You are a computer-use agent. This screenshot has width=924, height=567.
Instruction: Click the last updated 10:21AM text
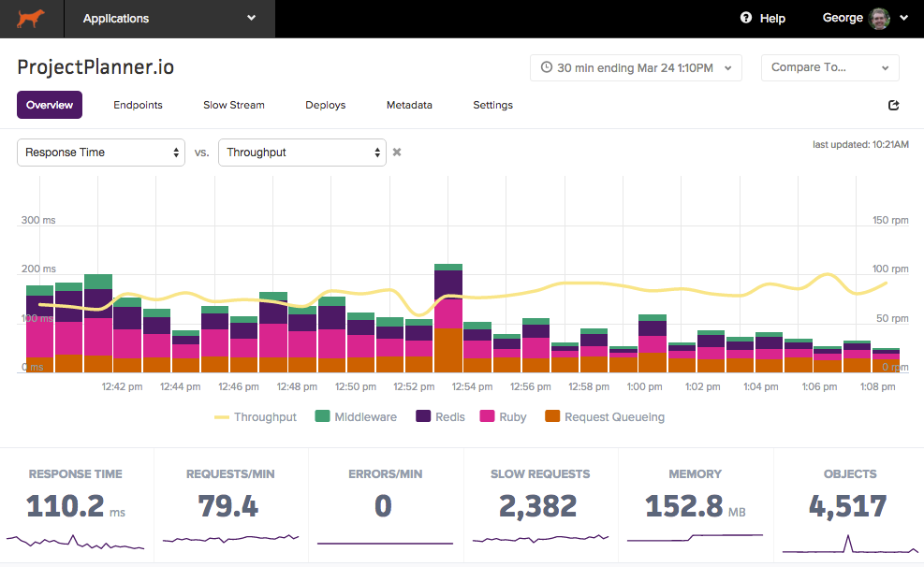860,144
